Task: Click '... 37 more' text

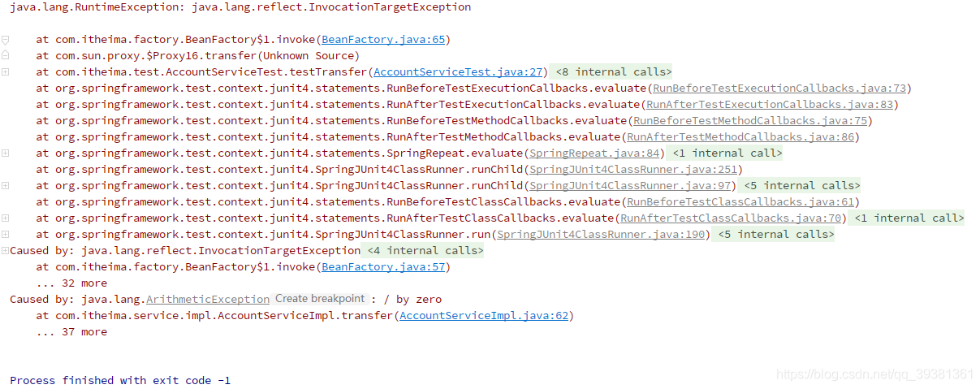Action: coord(71,331)
